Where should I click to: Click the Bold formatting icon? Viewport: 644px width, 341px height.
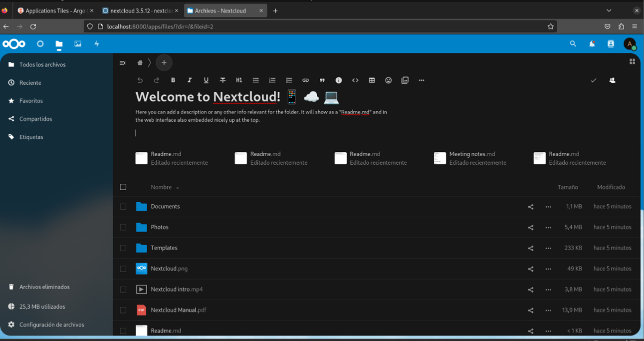tap(173, 80)
